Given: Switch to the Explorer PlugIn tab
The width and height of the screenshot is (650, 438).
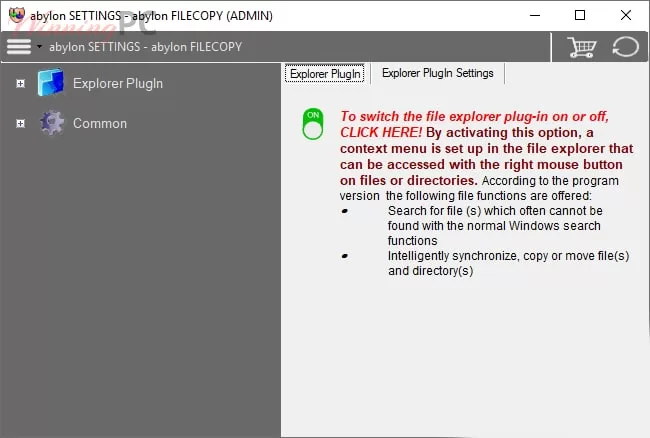Looking at the screenshot, I should tap(325, 74).
